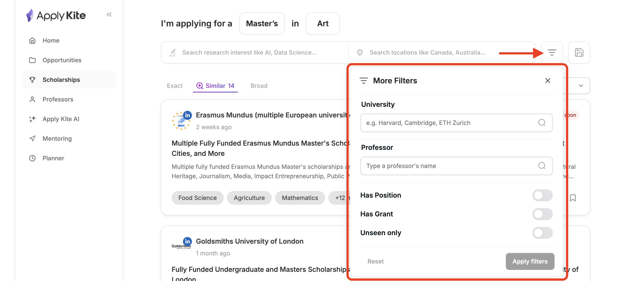Collapse sidebar with double chevron icon
Screen dimensions: 644x281
(x=109, y=14)
